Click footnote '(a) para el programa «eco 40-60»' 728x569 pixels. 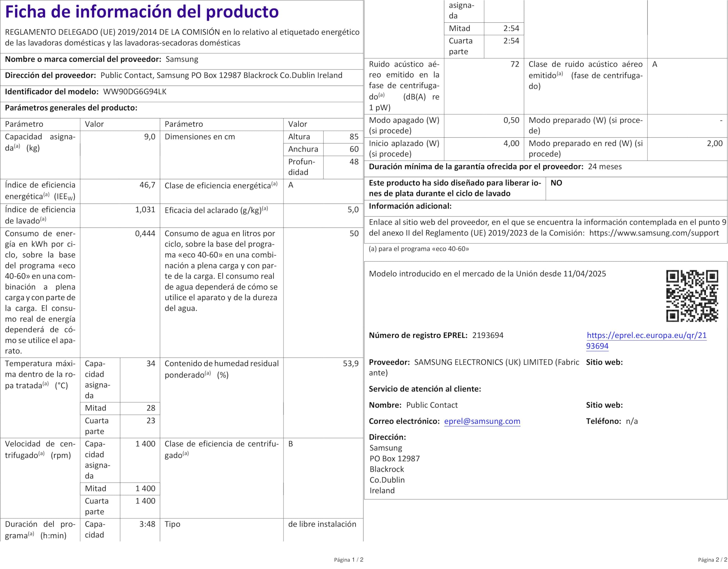click(419, 249)
